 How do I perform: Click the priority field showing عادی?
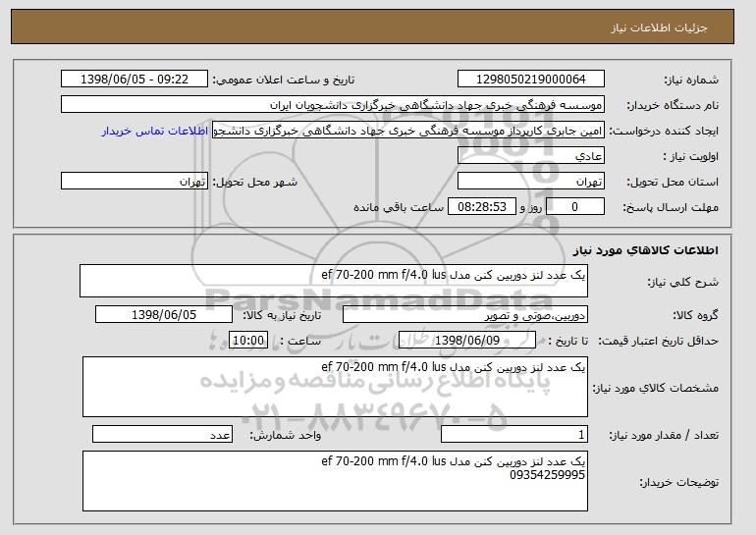(x=531, y=156)
